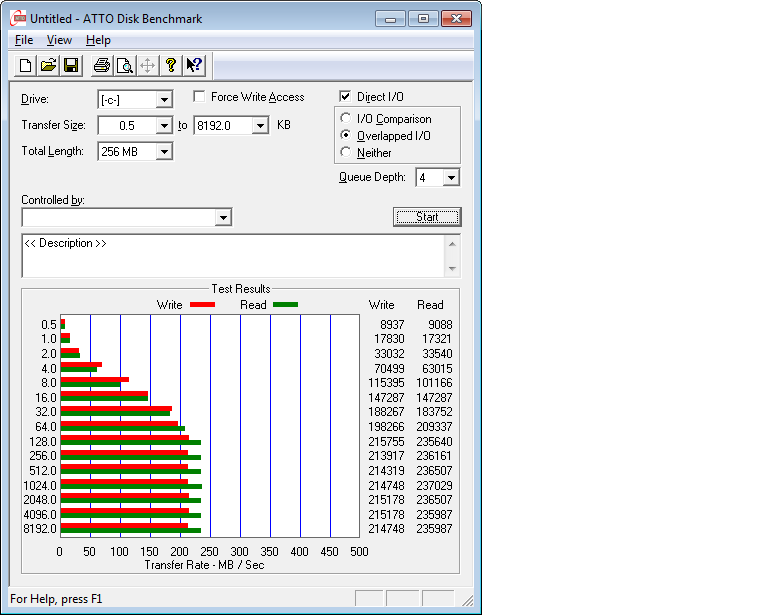Viewport: 768px width, 615px height.
Task: Expand the Controlled by dropdown
Action: point(223,217)
